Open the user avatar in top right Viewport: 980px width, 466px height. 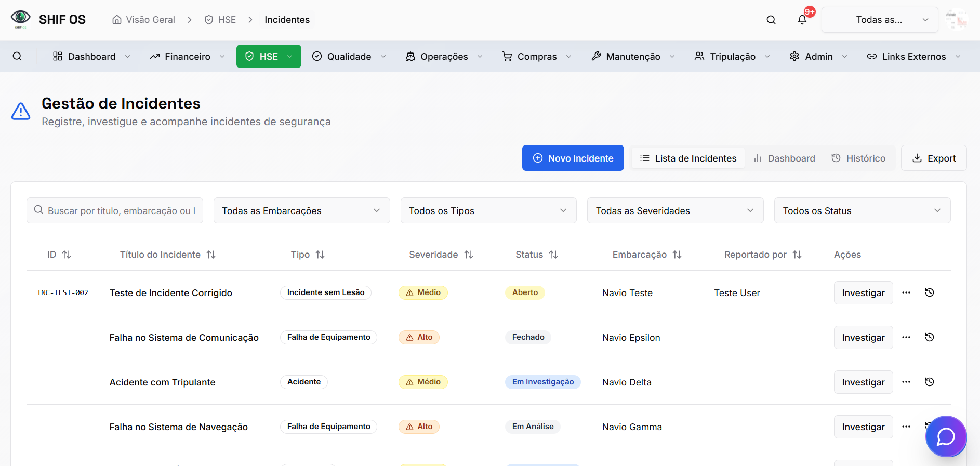click(956, 20)
